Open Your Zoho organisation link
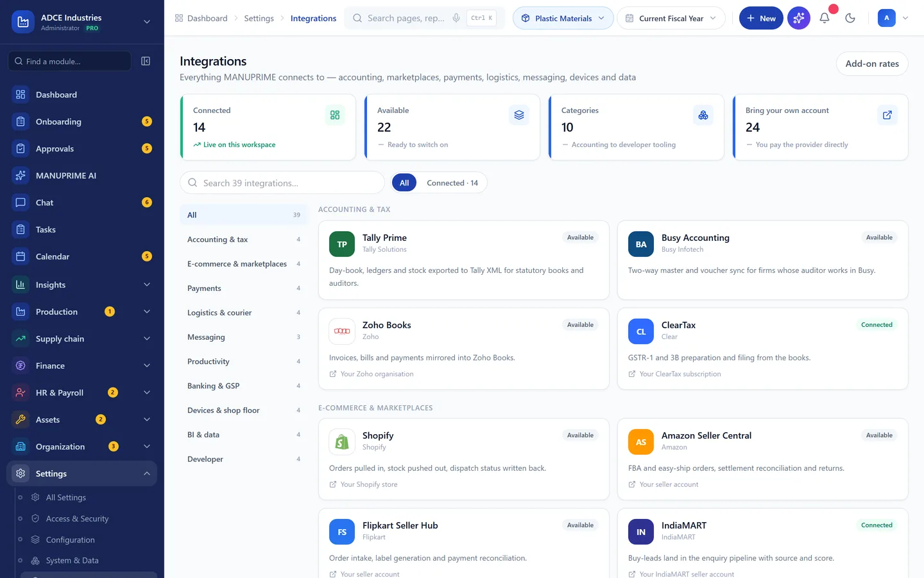This screenshot has width=924, height=578. point(372,374)
